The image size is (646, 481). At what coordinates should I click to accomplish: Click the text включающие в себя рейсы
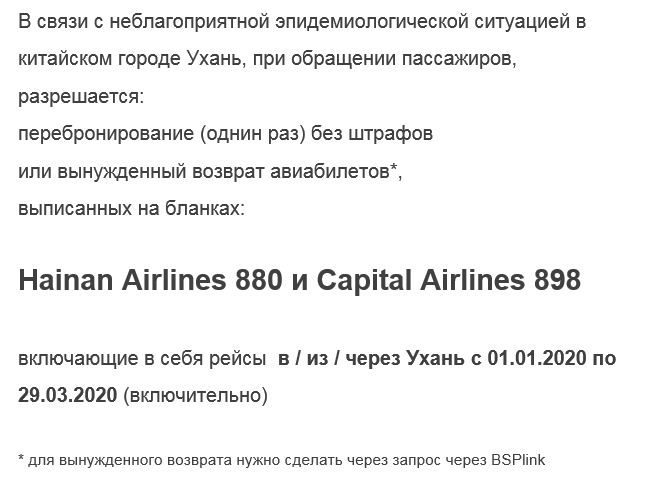point(142,359)
